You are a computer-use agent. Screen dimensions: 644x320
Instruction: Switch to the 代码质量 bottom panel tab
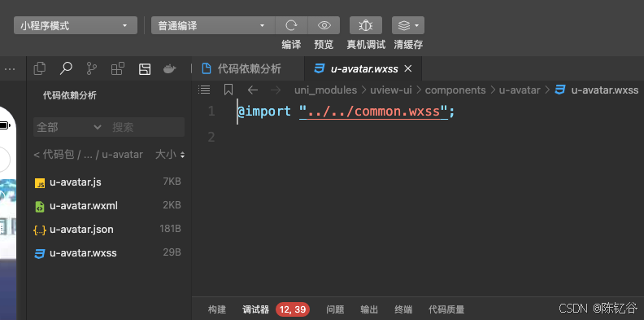(446, 309)
